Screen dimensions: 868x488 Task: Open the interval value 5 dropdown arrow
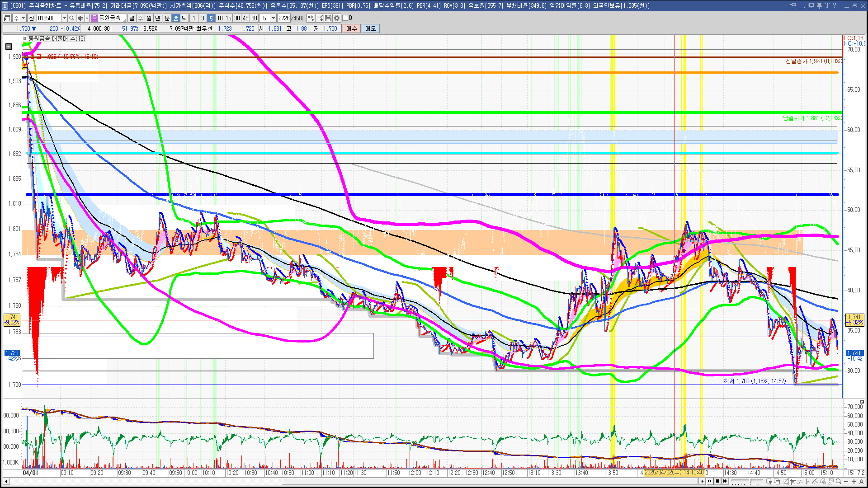tap(273, 18)
